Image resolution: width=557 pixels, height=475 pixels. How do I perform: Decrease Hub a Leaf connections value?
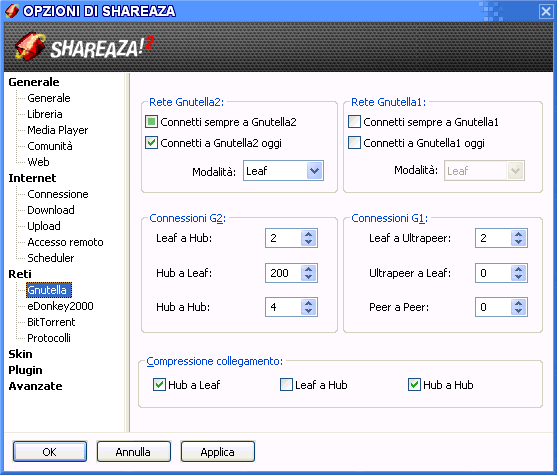tap(308, 277)
